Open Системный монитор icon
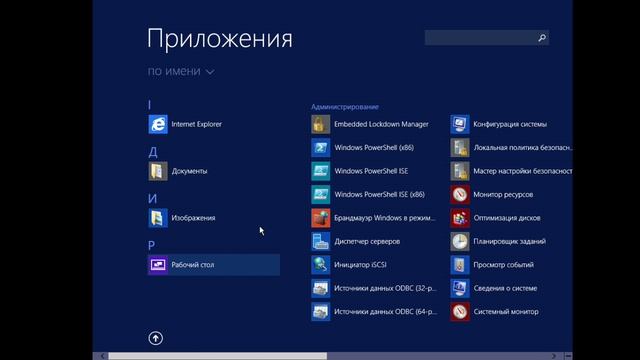The image size is (640, 360). pos(460,312)
